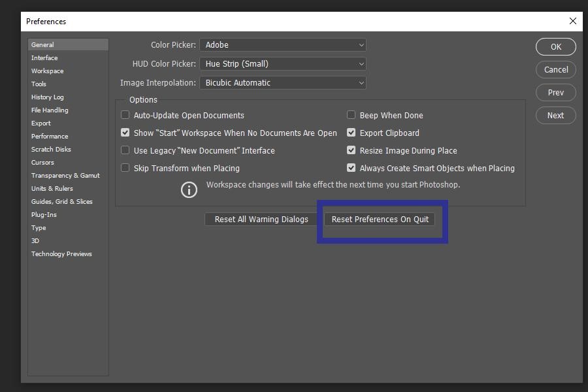Image resolution: width=588 pixels, height=392 pixels.
Task: Open the HUD Color Picker dropdown
Action: pos(283,64)
